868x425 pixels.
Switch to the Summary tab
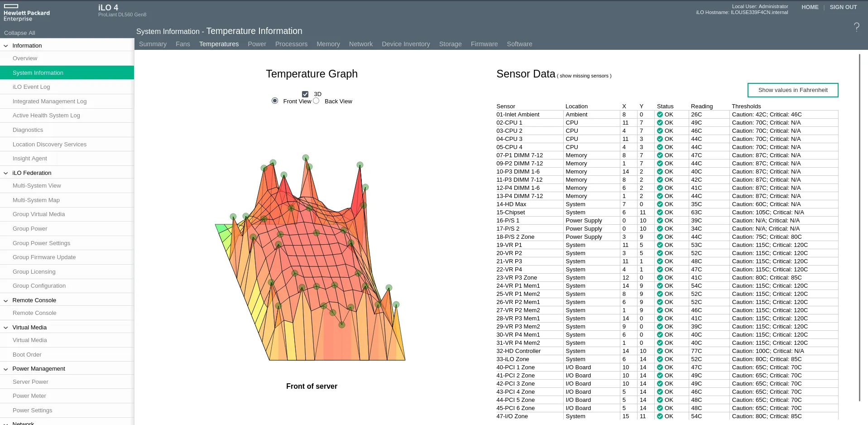(153, 44)
